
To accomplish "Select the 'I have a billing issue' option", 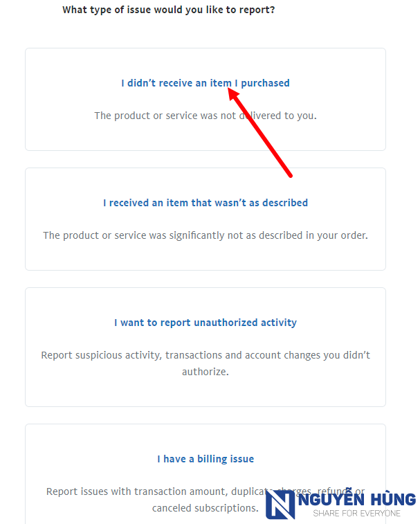I will [205, 459].
